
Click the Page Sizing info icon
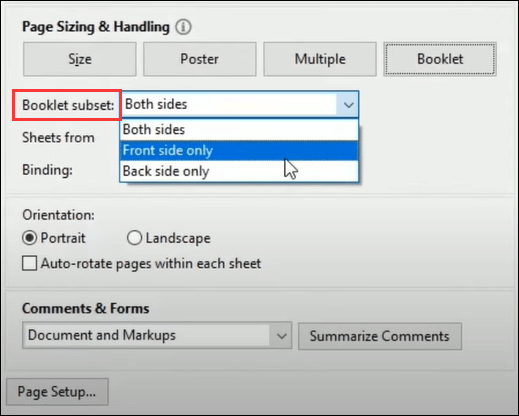point(183,27)
